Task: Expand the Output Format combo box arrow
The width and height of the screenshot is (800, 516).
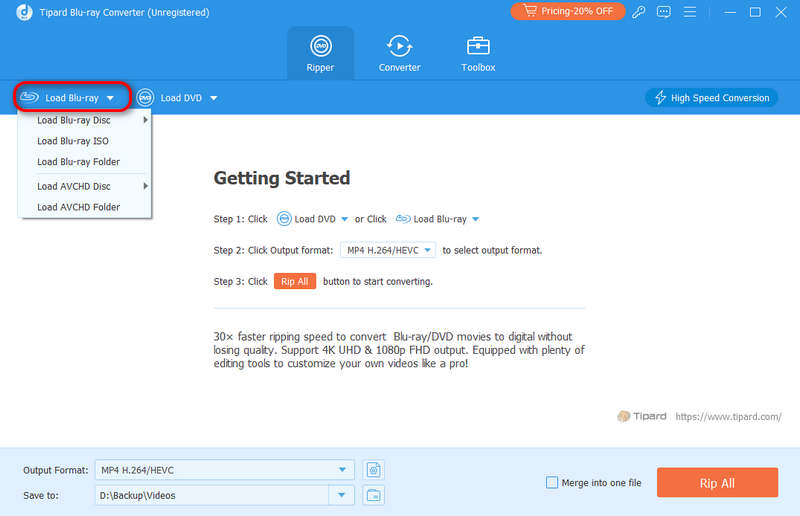Action: tap(342, 470)
